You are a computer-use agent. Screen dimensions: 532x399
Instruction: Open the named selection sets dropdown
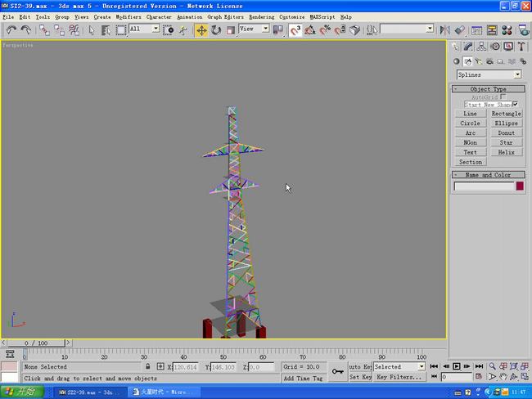pos(430,29)
